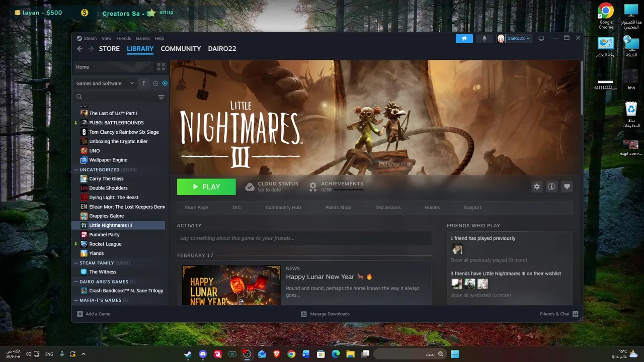Click the green PLAY button
The width and height of the screenshot is (644, 362).
click(x=206, y=187)
